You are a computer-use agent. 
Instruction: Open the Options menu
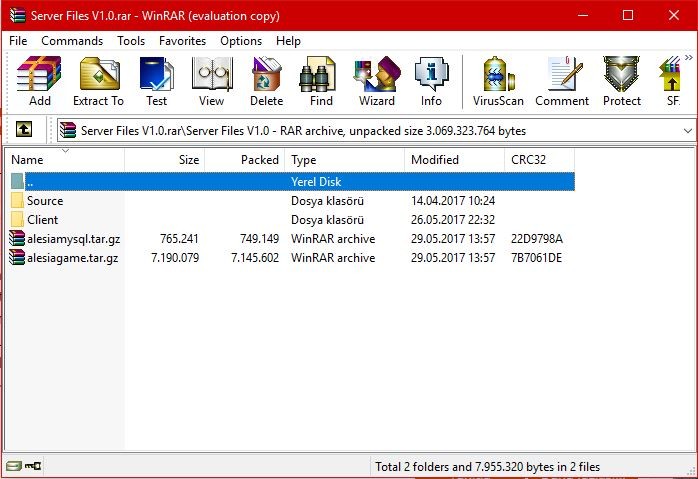pyautogui.click(x=241, y=41)
